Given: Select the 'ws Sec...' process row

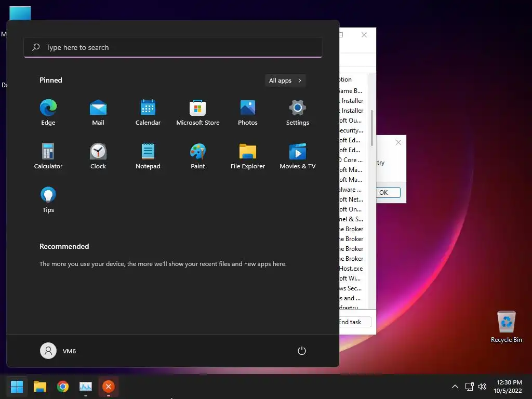Looking at the screenshot, I should coord(353,288).
